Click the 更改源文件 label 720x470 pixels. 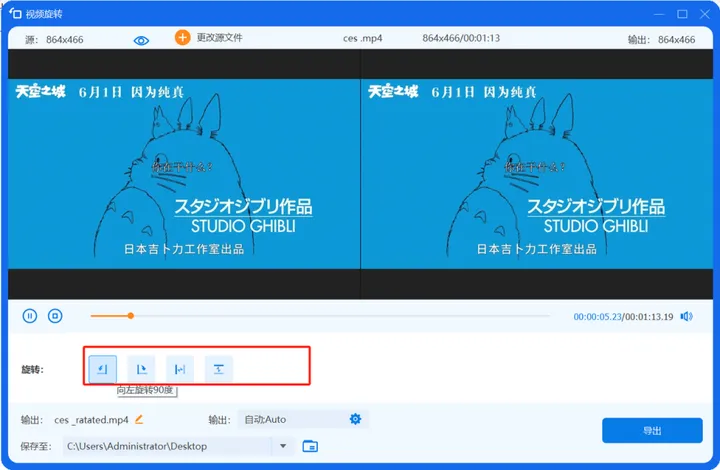coord(219,38)
